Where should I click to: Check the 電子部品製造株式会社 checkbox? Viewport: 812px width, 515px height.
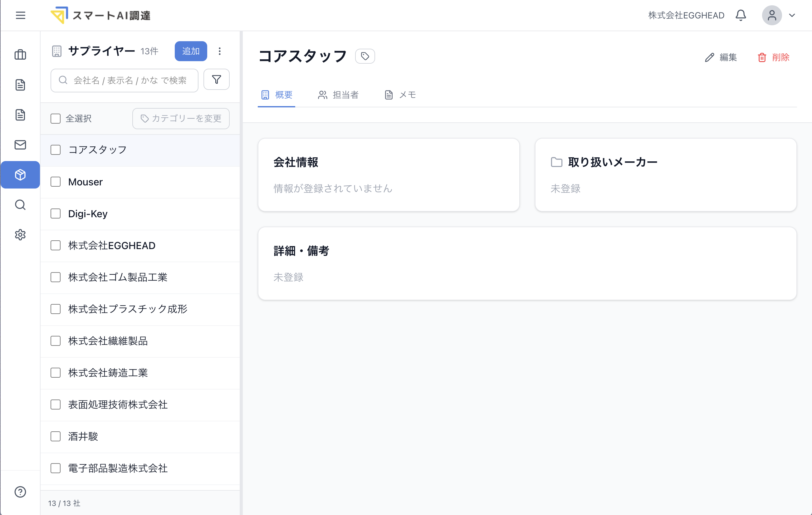[x=55, y=468]
